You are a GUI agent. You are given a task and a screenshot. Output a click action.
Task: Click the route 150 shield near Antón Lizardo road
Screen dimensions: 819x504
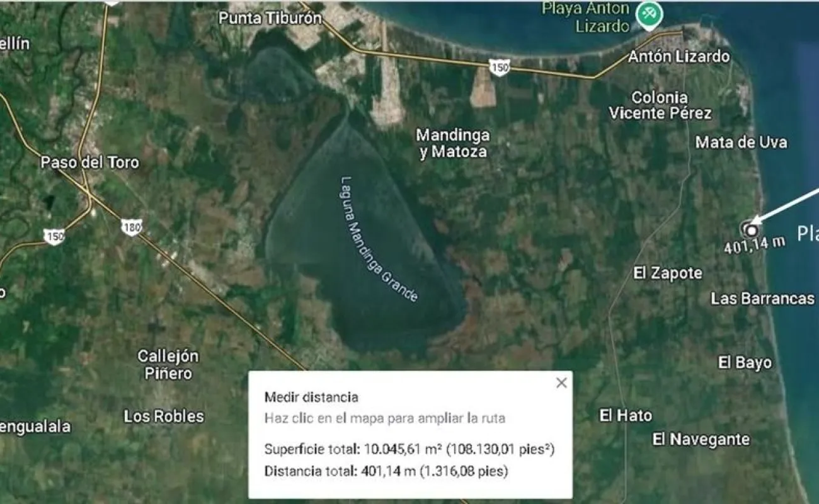pos(499,67)
